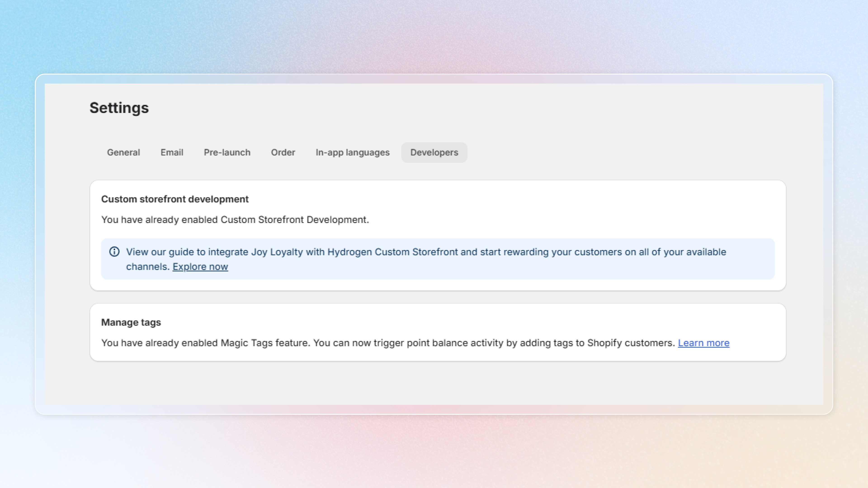Open the In-app languages tab
Screen dimensions: 868x488
click(x=352, y=152)
